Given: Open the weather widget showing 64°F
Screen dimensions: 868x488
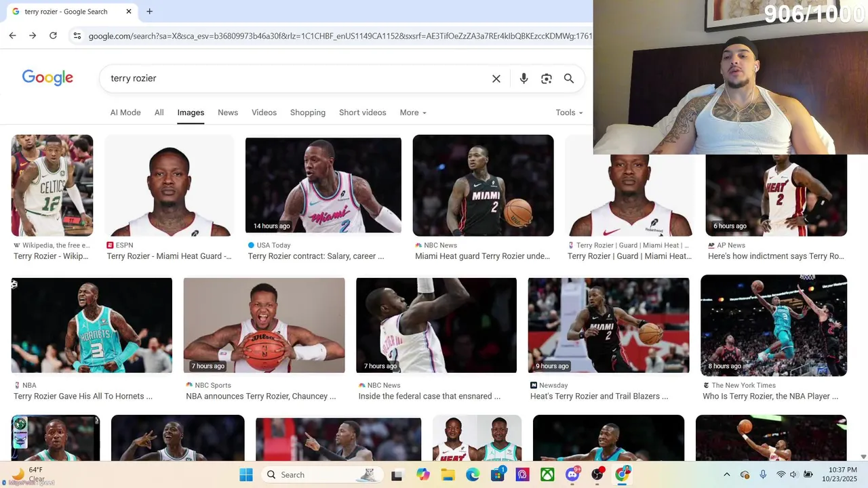Looking at the screenshot, I should click(x=27, y=474).
